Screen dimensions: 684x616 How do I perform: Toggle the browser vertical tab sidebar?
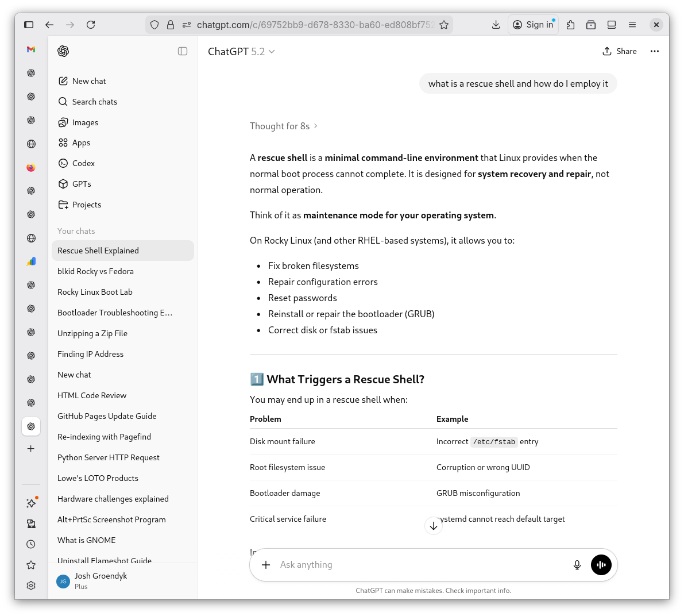(29, 25)
